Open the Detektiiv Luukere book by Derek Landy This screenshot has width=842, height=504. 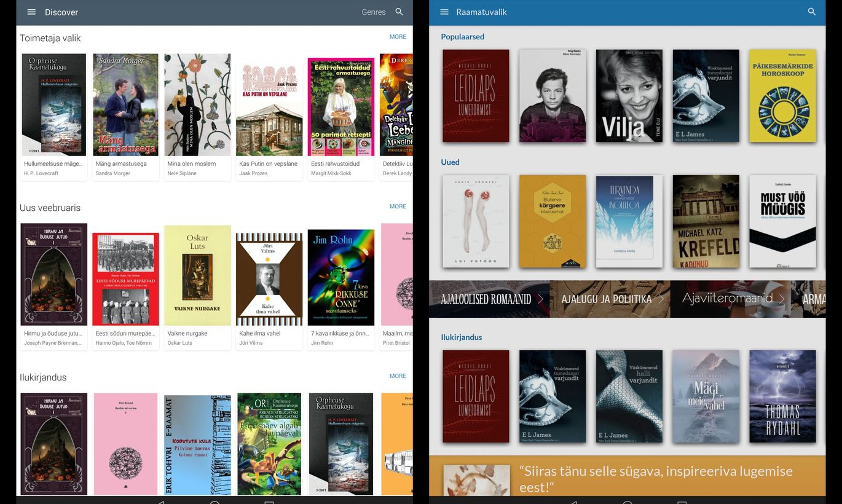pyautogui.click(x=396, y=117)
